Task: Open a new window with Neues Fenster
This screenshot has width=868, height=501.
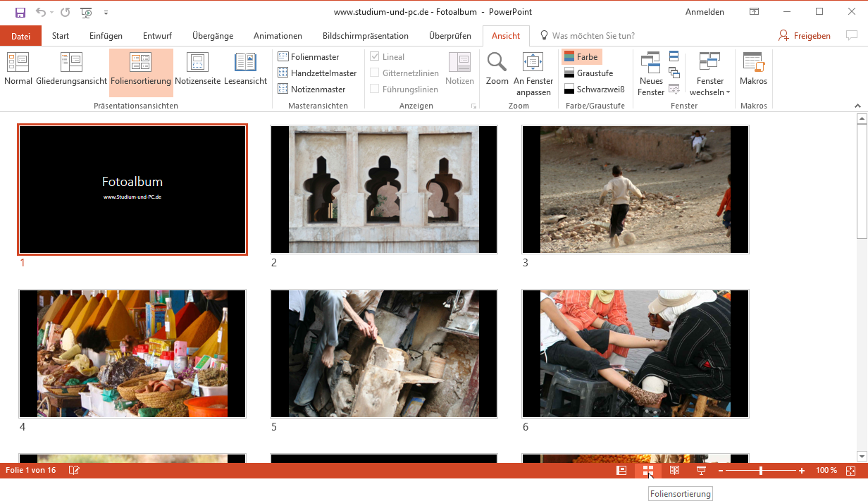Action: pyautogui.click(x=651, y=74)
